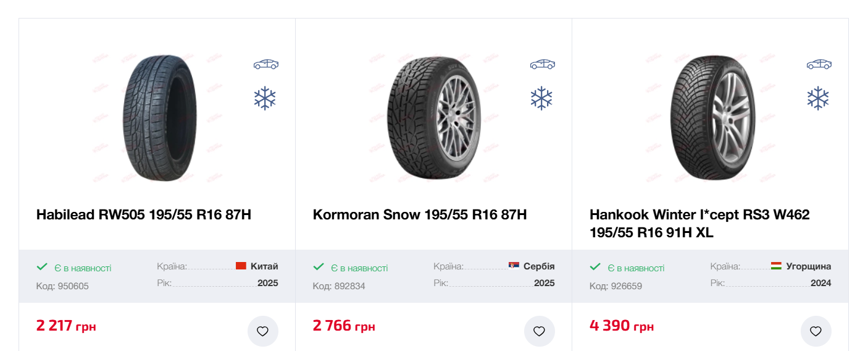The height and width of the screenshot is (351, 868).
Task: Click the winter snowflake icon on Habilead card
Action: (x=265, y=98)
